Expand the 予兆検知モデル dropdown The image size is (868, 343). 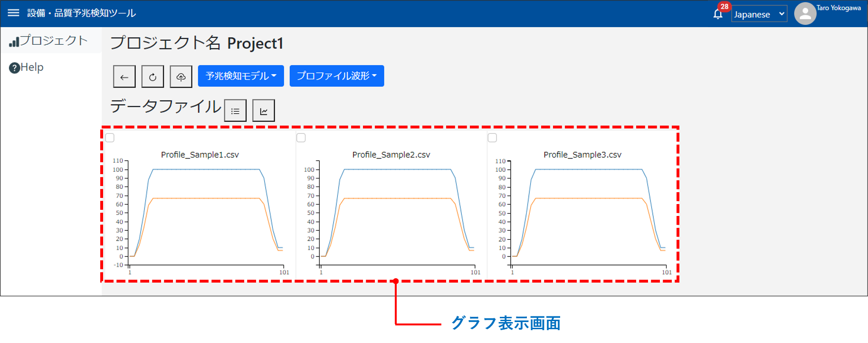click(241, 76)
